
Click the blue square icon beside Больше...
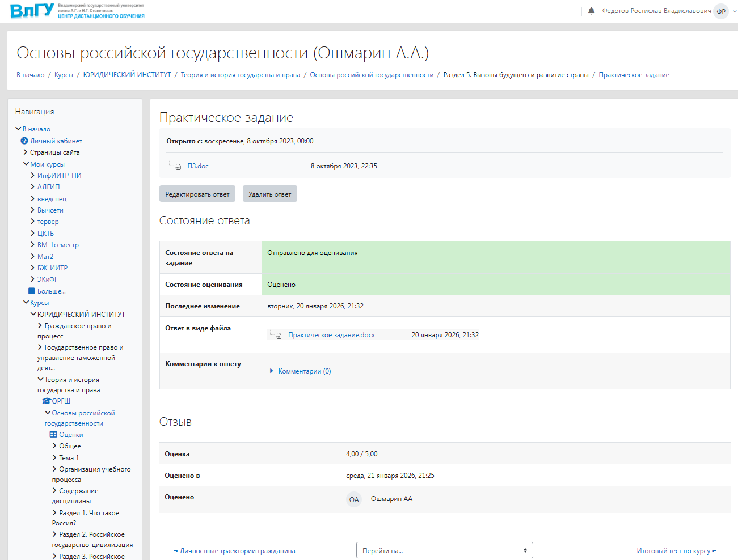[x=32, y=291]
